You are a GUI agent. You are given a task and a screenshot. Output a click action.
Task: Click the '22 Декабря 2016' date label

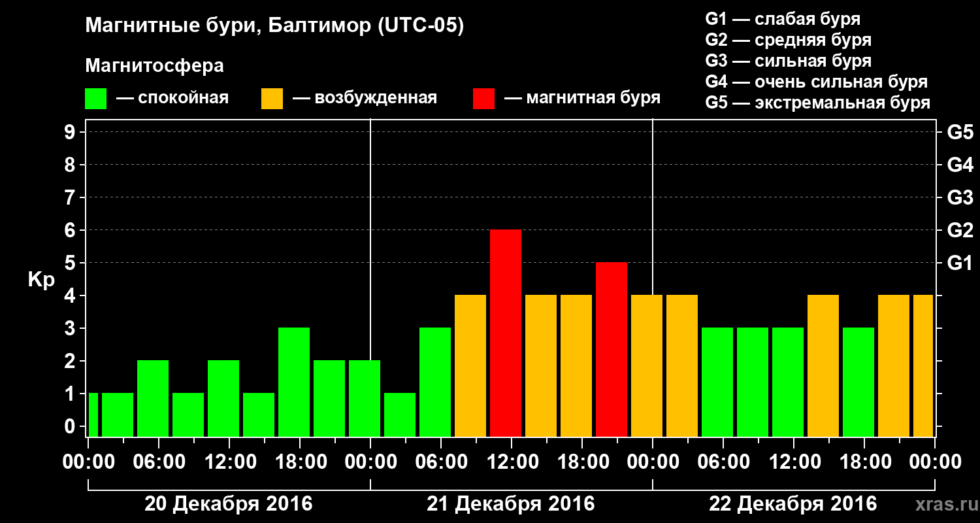[x=793, y=504]
